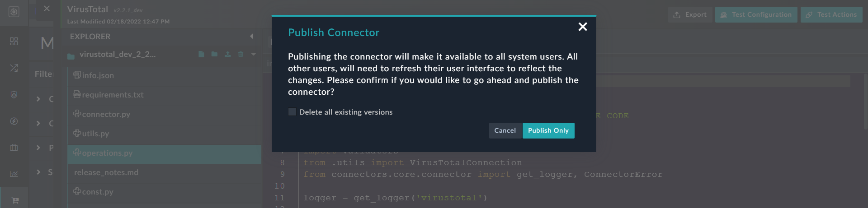Click the shield icon in left sidebar

click(14, 95)
